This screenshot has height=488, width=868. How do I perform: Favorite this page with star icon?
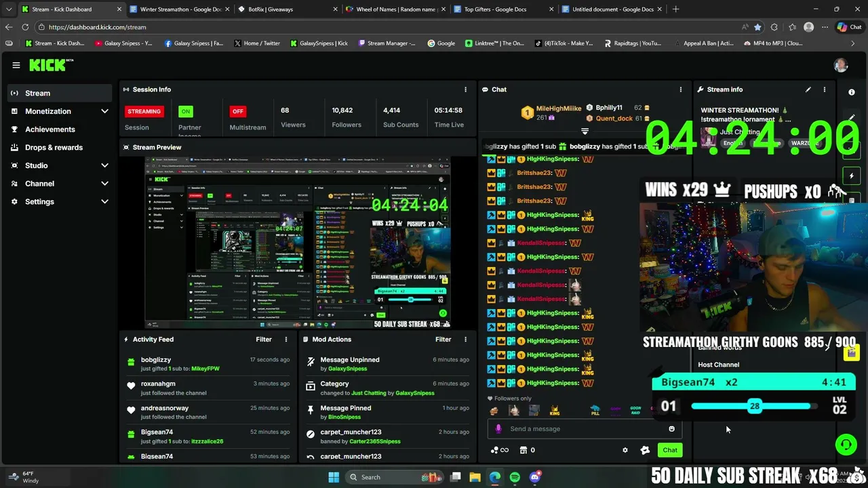coord(757,27)
